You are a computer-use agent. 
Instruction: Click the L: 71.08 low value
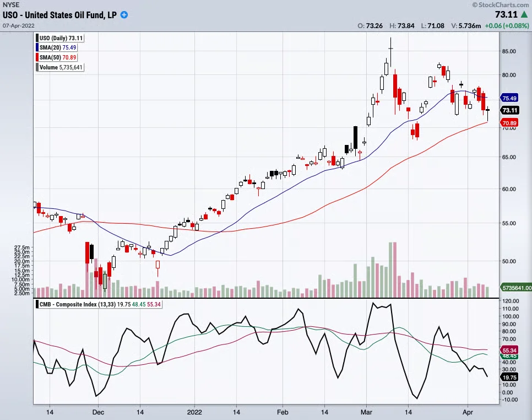click(432, 26)
